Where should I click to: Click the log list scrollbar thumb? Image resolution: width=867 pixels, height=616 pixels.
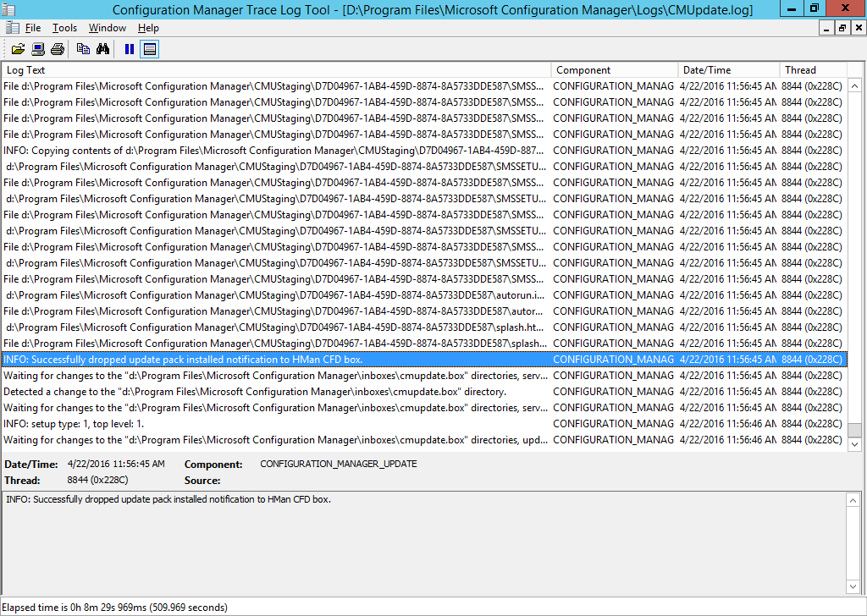tap(854, 430)
